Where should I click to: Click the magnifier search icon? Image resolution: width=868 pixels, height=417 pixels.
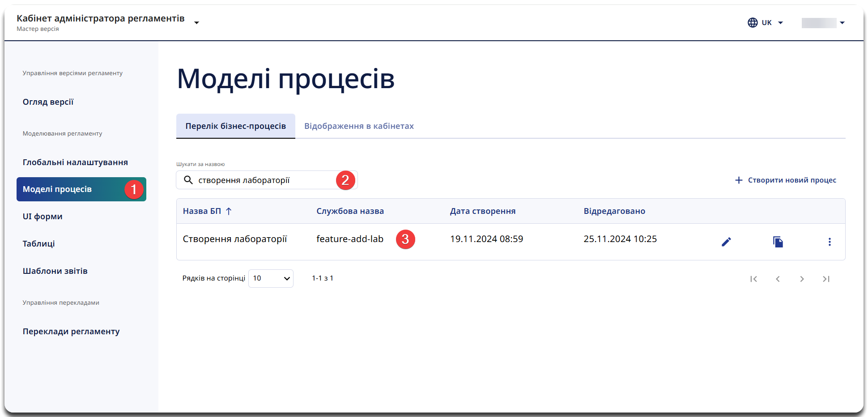pos(188,180)
